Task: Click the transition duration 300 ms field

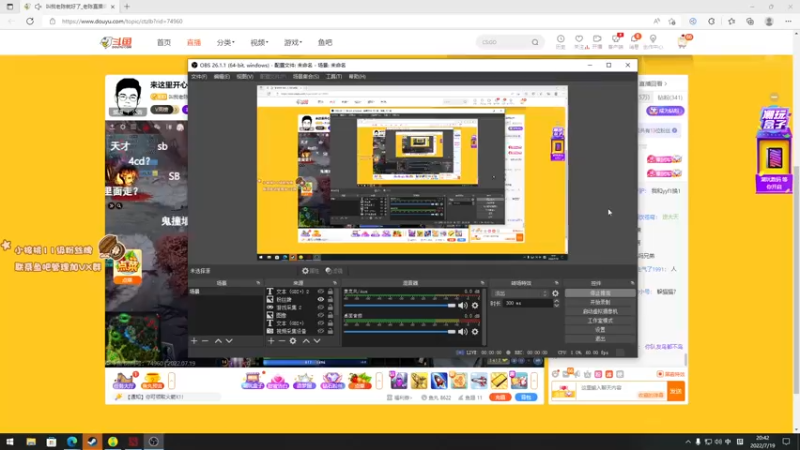Action: [x=528, y=303]
